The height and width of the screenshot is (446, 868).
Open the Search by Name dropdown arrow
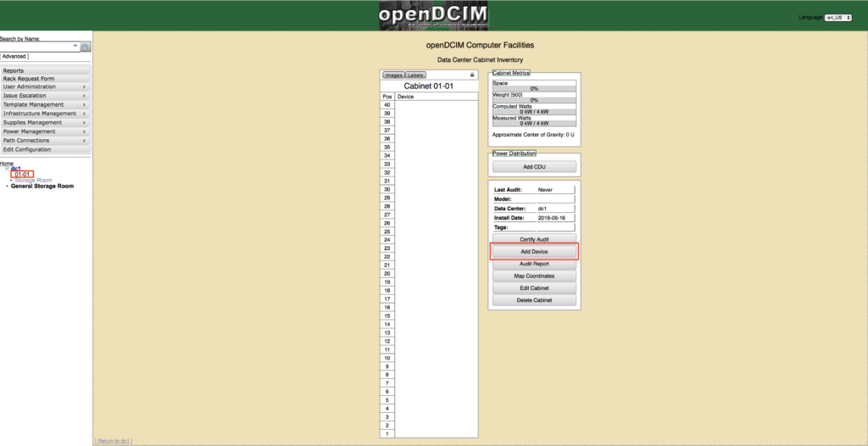point(75,46)
